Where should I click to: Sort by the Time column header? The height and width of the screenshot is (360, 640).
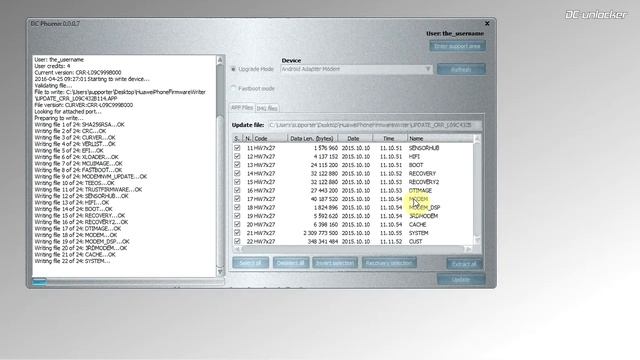390,139
